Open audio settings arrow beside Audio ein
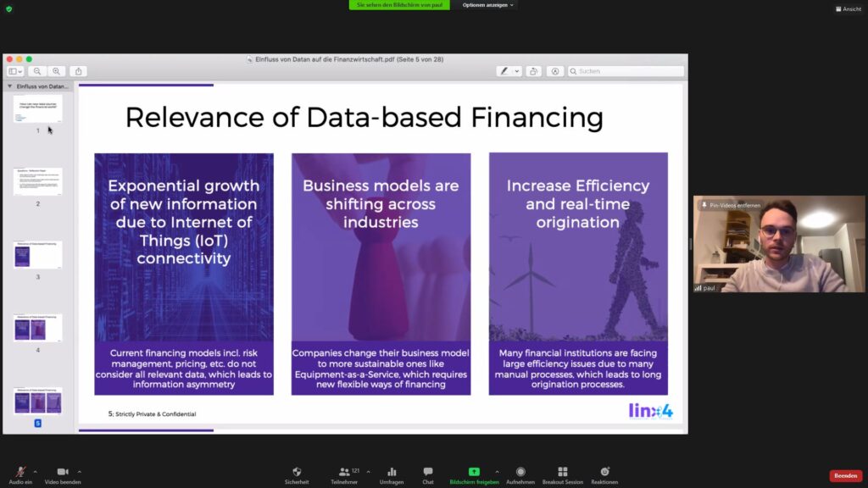Image resolution: width=868 pixels, height=488 pixels. (x=35, y=472)
